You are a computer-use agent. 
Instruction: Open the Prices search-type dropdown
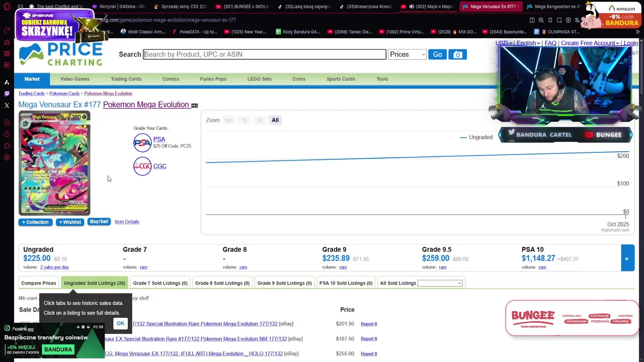click(407, 54)
